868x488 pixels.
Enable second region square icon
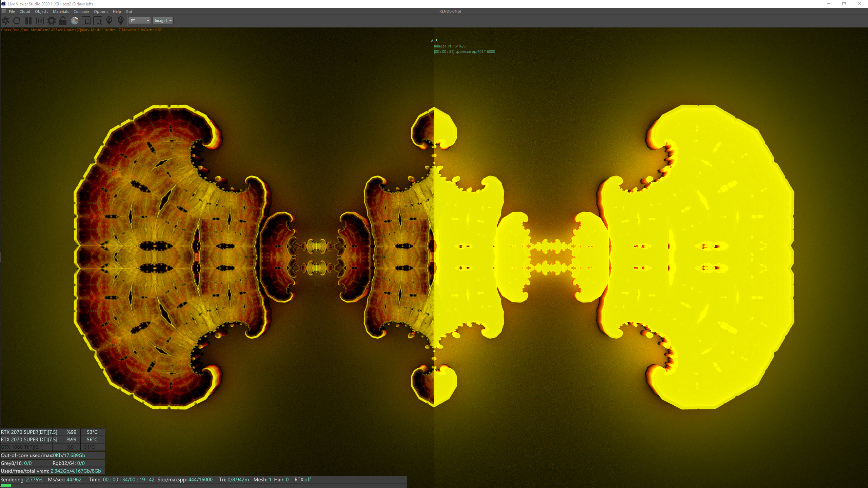[98, 21]
